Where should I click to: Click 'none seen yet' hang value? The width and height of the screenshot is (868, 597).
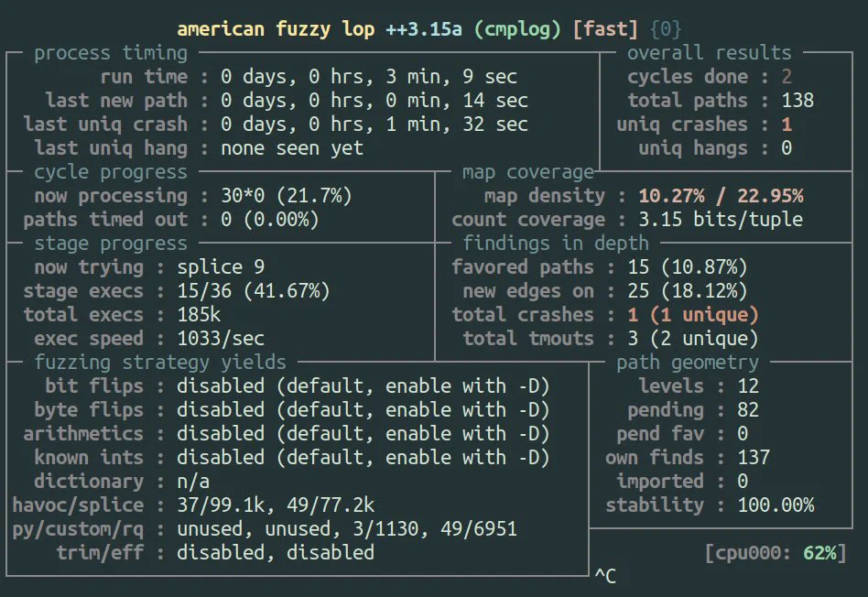click(x=292, y=147)
